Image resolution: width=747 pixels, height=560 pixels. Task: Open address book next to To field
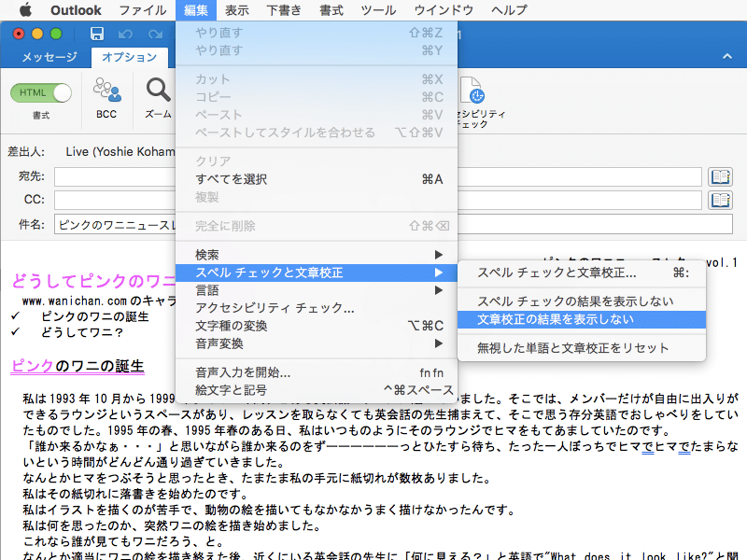pos(720,176)
